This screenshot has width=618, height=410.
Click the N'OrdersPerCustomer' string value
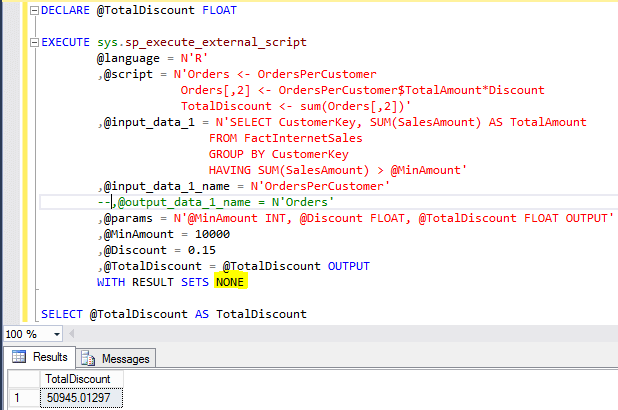point(320,186)
